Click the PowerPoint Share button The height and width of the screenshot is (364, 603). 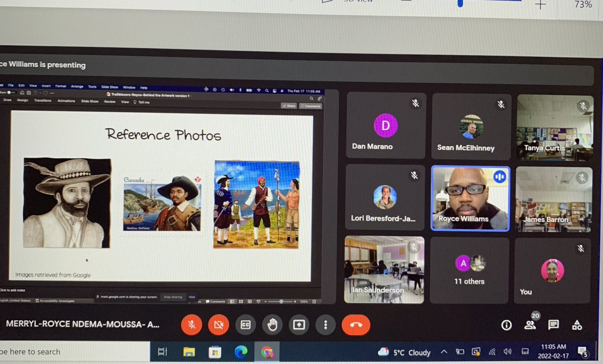click(289, 106)
